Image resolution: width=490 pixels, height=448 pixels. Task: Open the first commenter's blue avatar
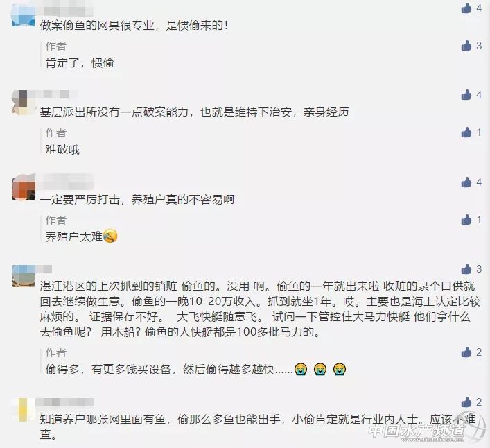24,16
